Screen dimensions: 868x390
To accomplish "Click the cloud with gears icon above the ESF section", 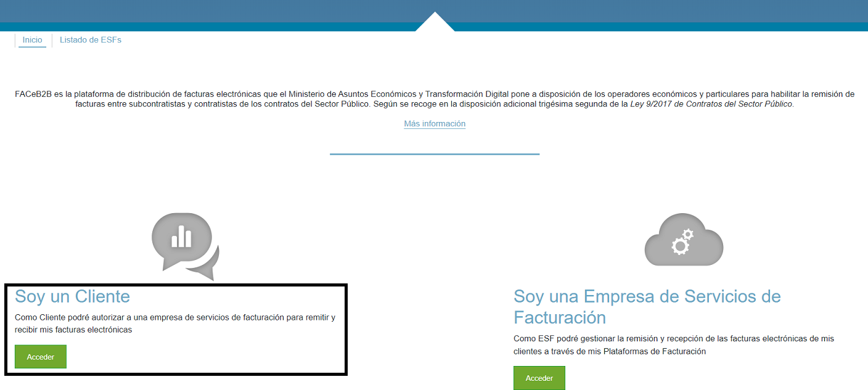I will [x=684, y=240].
